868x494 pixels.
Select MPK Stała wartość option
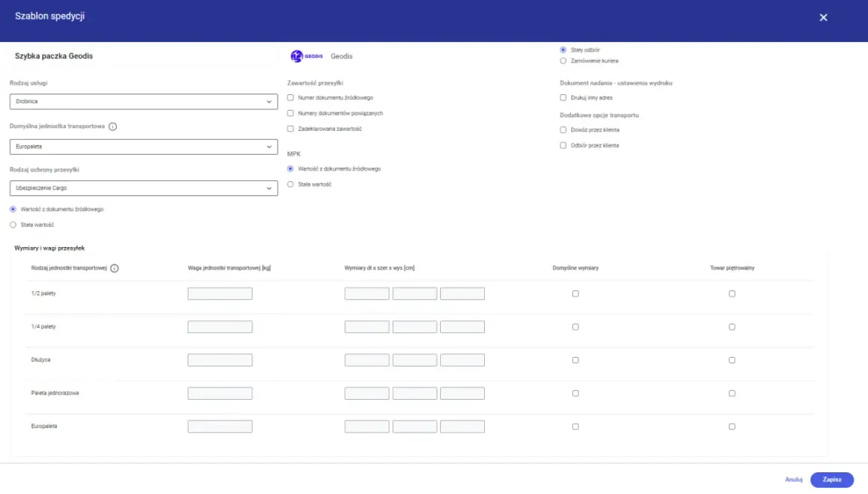[290, 184]
